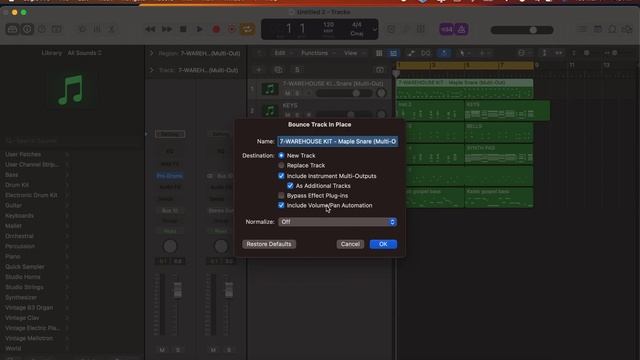Select the Replace Track destination

[x=281, y=165]
